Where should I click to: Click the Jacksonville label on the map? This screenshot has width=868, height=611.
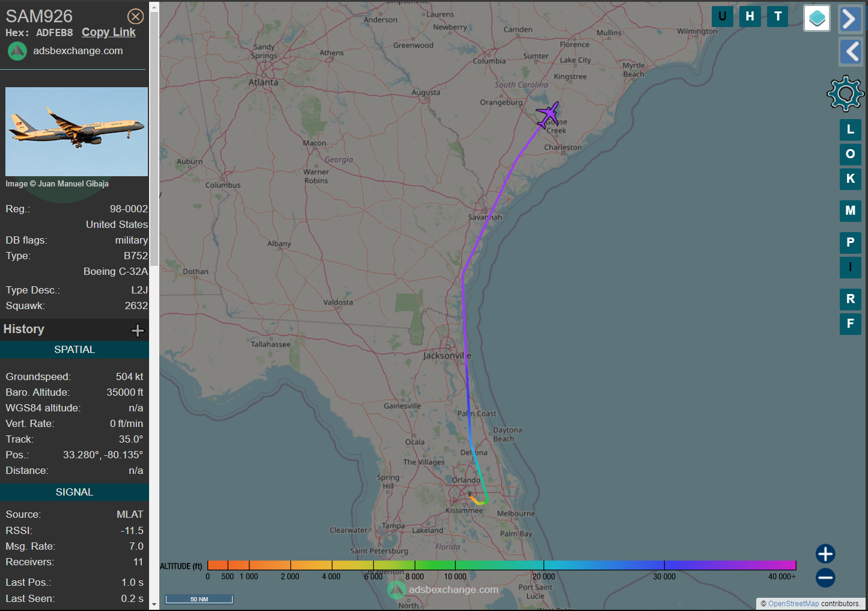tap(447, 355)
